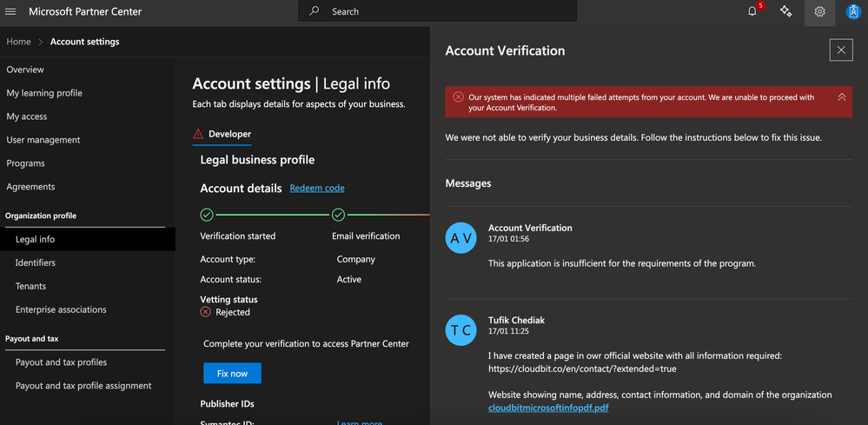Open Enterprise associations

(61, 309)
